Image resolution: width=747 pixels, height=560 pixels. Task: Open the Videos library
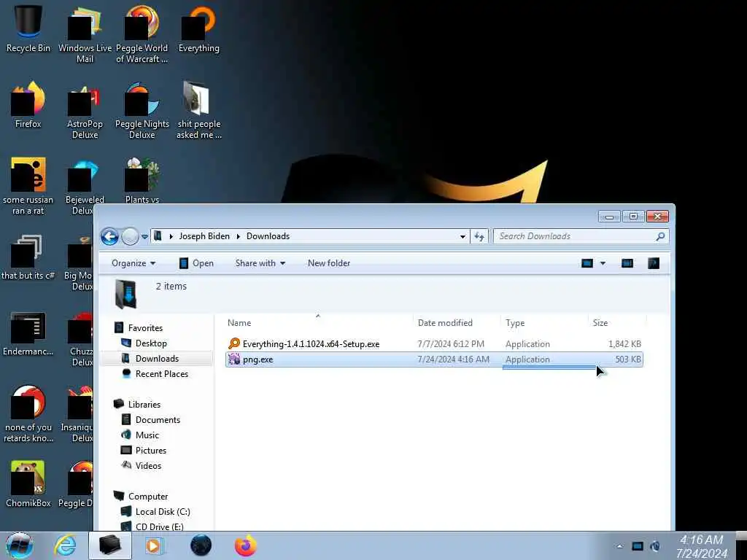147,465
